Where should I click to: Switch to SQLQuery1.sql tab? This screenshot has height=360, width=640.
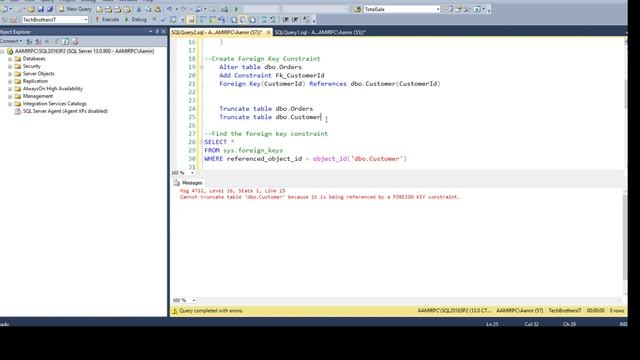coord(320,32)
